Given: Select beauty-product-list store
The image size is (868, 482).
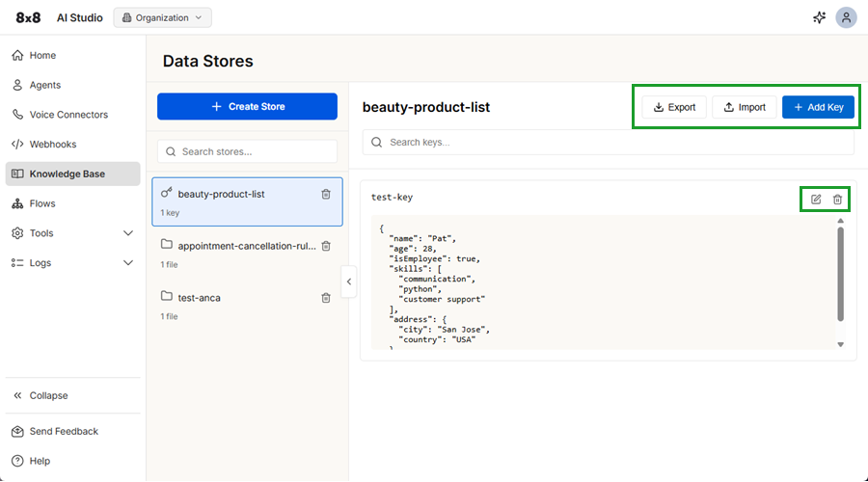Looking at the screenshot, I should [x=247, y=202].
